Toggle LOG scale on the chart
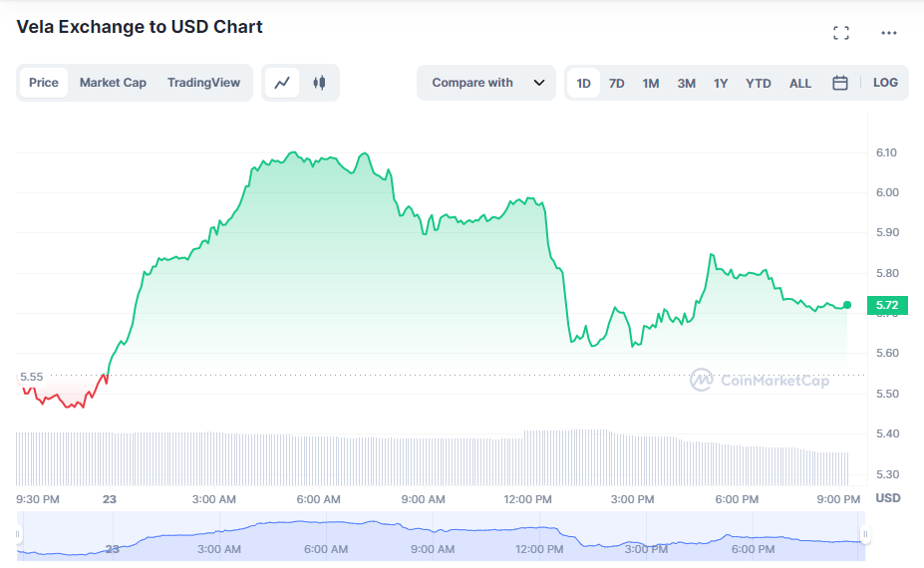The height and width of the screenshot is (568, 924). (885, 83)
